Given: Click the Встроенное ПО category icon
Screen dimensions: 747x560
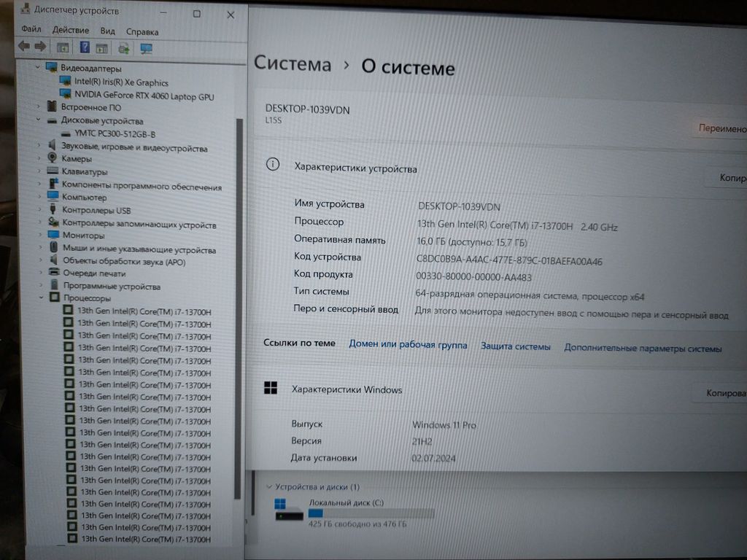Looking at the screenshot, I should pos(52,106).
